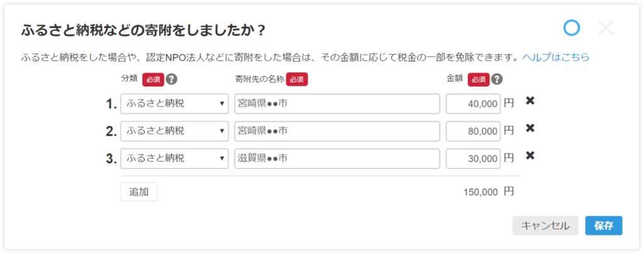Delete donation row 1 with the X icon

point(530,101)
